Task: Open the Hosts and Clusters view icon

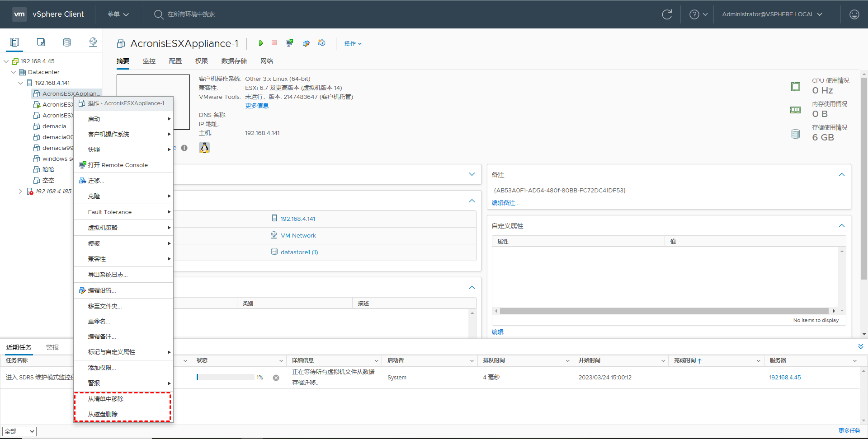Action: (x=14, y=42)
